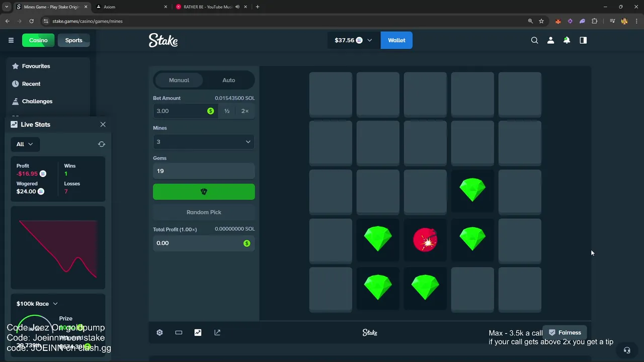The height and width of the screenshot is (362, 644).
Task: Click the bottom-left unrevealed tile
Action: pos(331,289)
